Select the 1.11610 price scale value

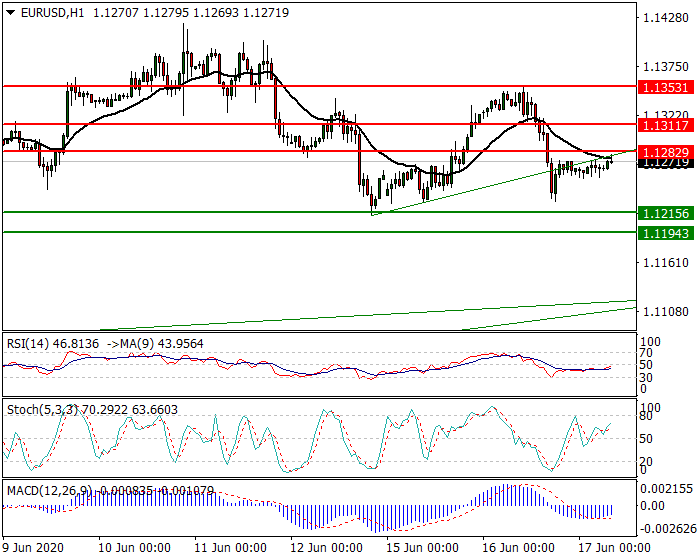point(666,263)
